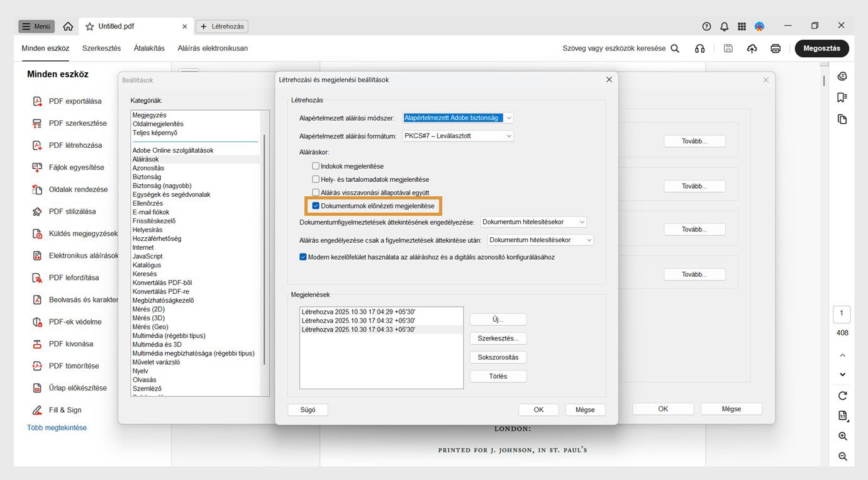The width and height of the screenshot is (868, 480).
Task: Print the document using printer icon
Action: [x=776, y=48]
